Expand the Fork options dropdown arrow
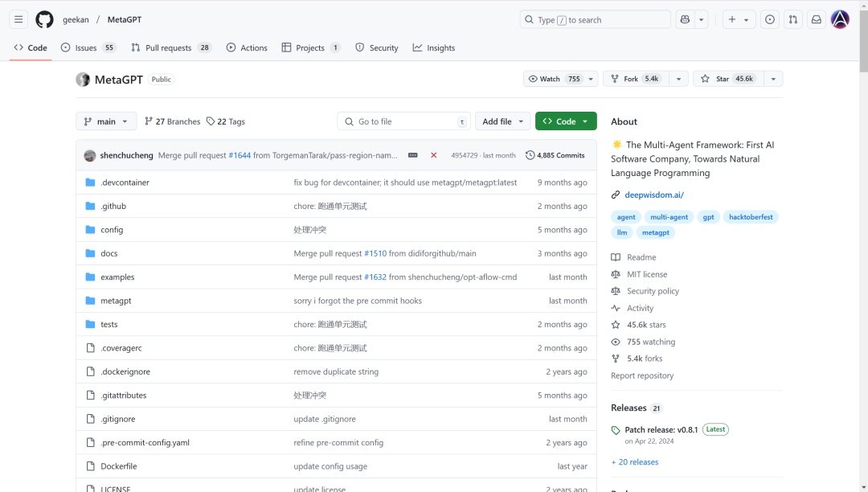 [678, 79]
